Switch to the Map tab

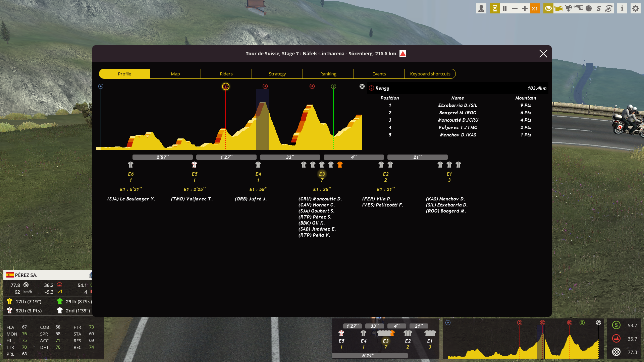[x=175, y=74]
